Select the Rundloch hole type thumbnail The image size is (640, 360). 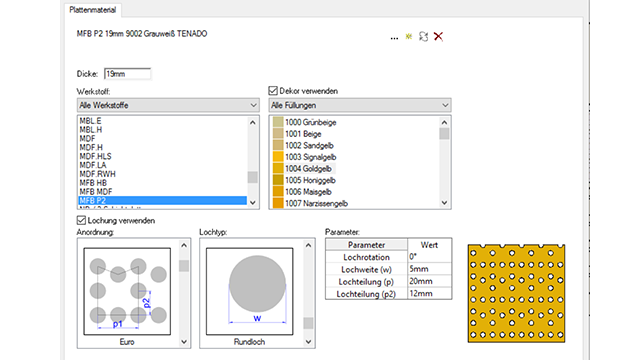pyautogui.click(x=250, y=291)
